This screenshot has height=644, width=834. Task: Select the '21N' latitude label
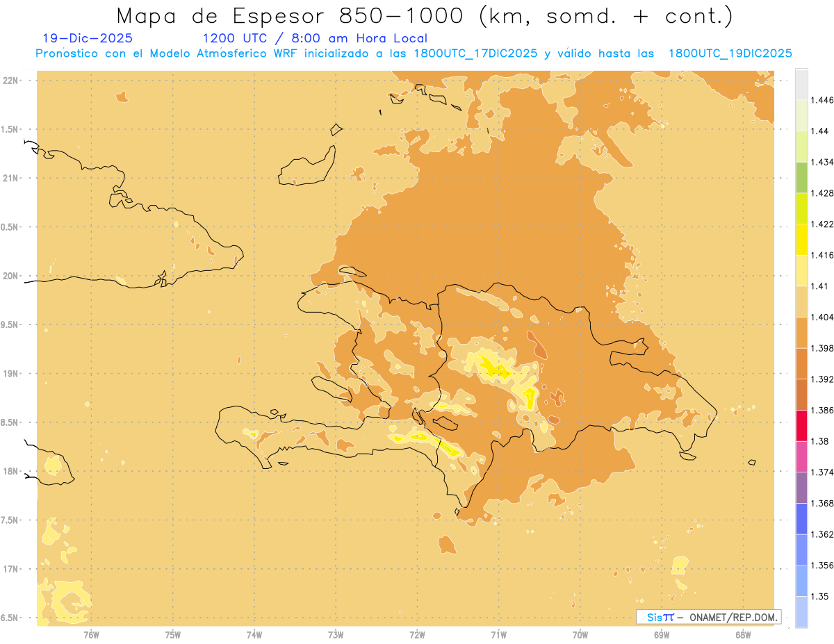11,178
